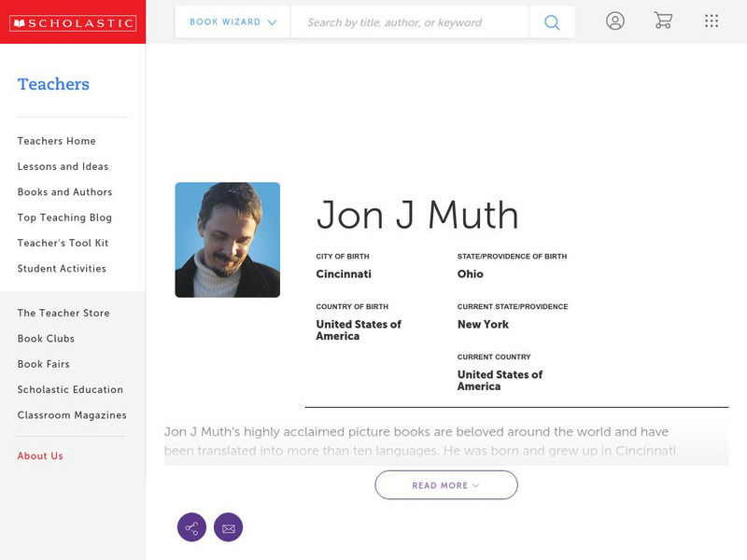Viewport: 747px width, 560px height.
Task: Open Top Teaching Blog
Action: coord(64,217)
